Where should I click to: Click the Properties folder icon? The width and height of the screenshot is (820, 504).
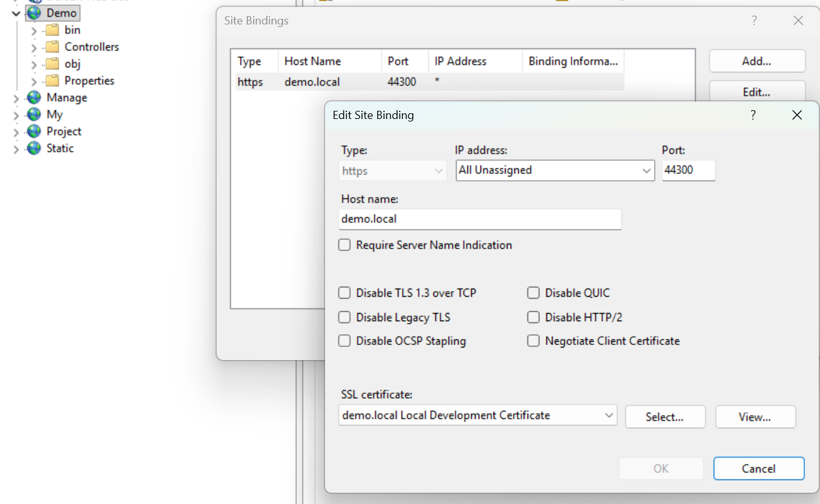pos(53,80)
